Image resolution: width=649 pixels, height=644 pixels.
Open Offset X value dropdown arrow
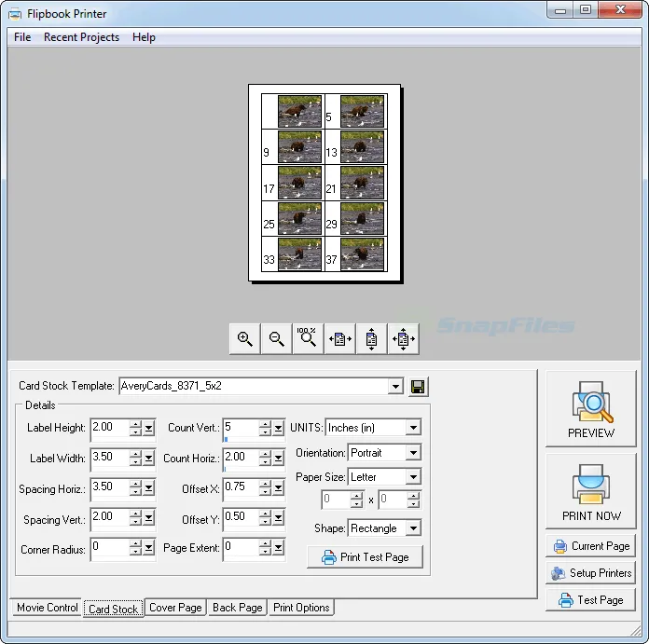click(279, 488)
